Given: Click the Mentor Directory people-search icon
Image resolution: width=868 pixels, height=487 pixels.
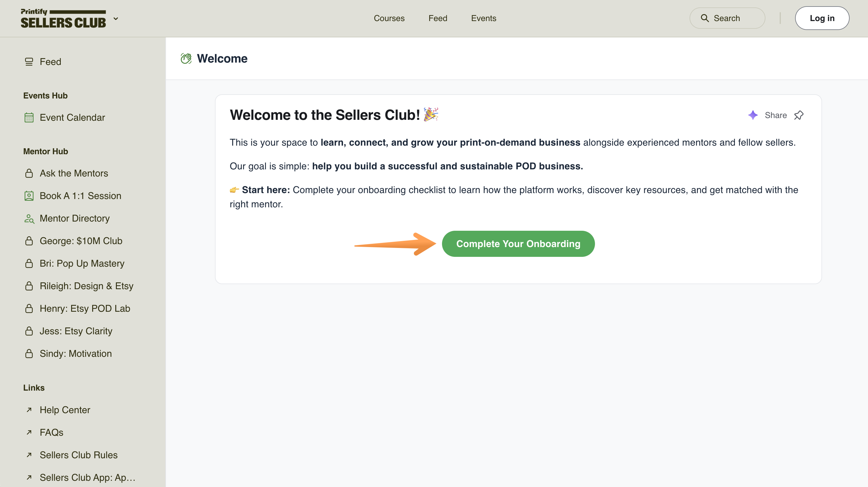Looking at the screenshot, I should 29,218.
